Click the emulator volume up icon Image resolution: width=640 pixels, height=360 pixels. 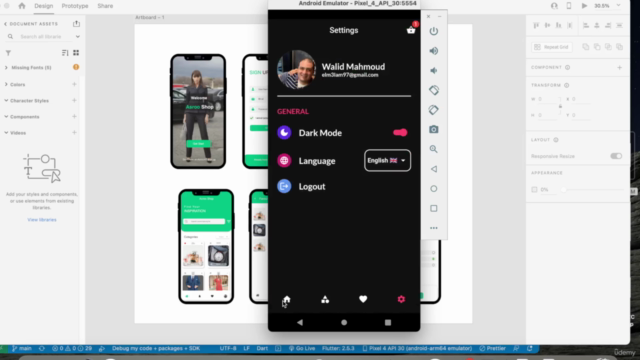(433, 51)
